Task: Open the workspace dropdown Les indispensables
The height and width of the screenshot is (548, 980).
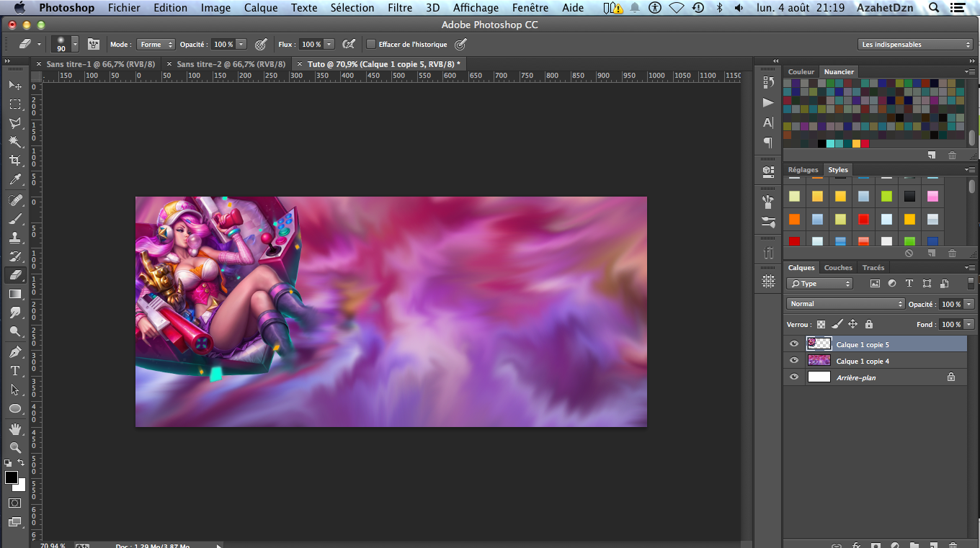Action: pos(915,44)
